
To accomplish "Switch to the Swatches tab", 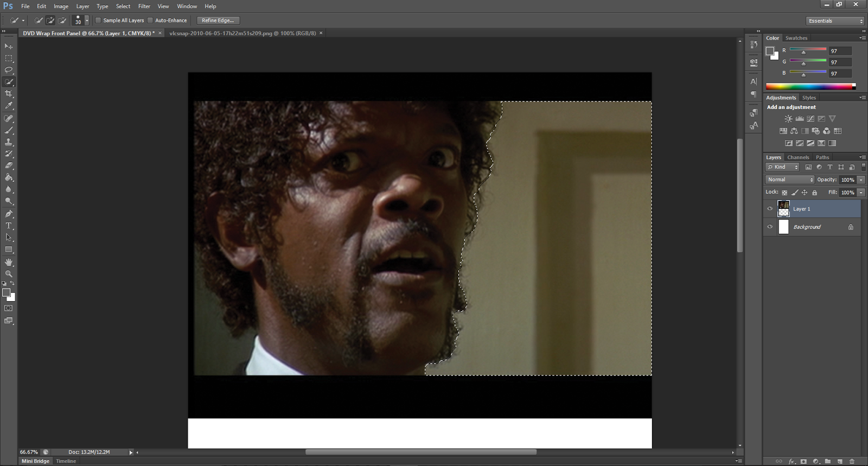I will tap(796, 38).
